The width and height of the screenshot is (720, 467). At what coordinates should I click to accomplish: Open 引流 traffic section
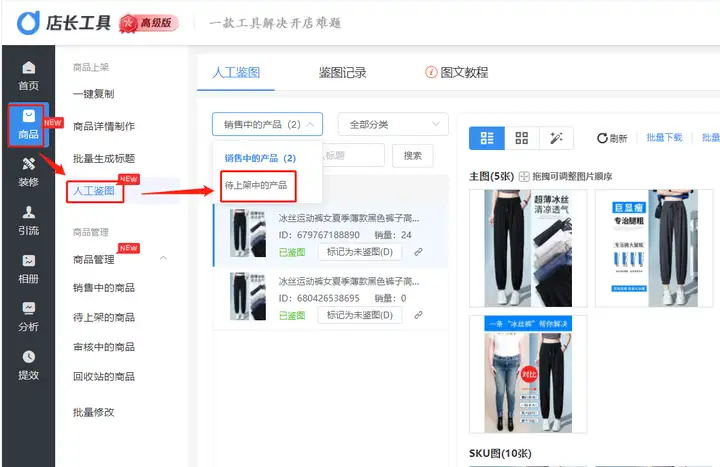click(x=28, y=220)
